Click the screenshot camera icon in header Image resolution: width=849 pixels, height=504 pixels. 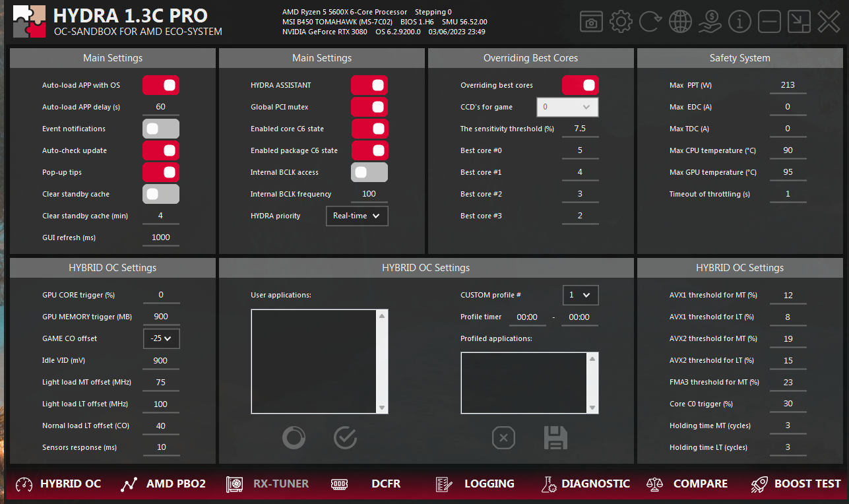pos(592,22)
